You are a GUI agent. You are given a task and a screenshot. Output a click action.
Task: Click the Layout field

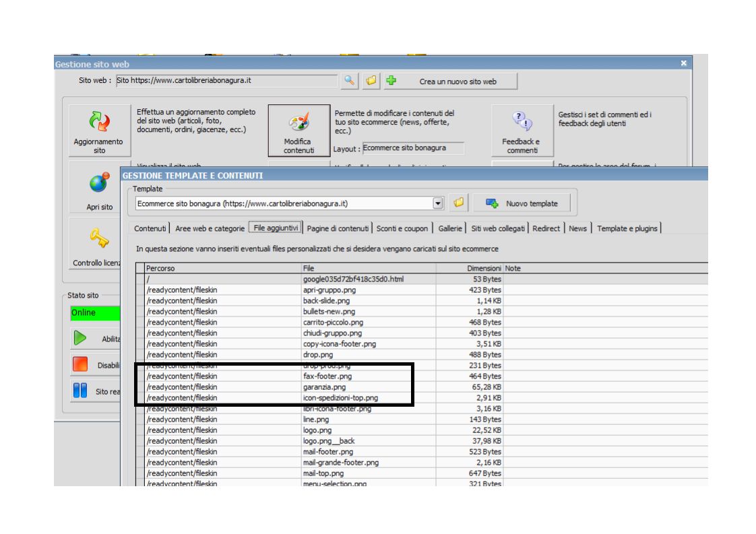(413, 148)
